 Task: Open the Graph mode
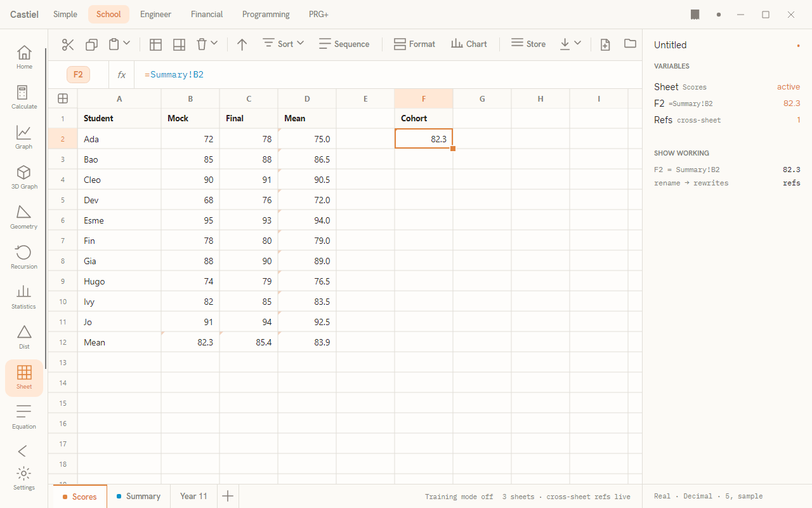coord(24,137)
